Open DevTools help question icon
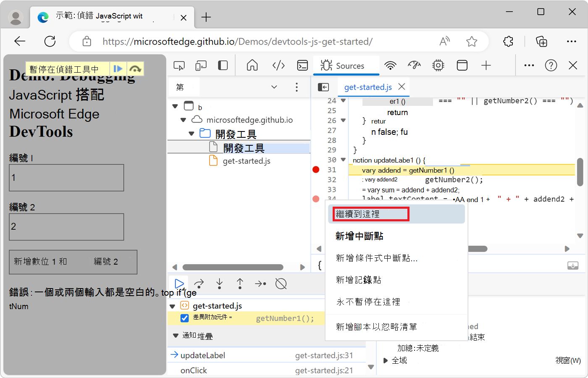The width and height of the screenshot is (588, 378). (x=551, y=66)
